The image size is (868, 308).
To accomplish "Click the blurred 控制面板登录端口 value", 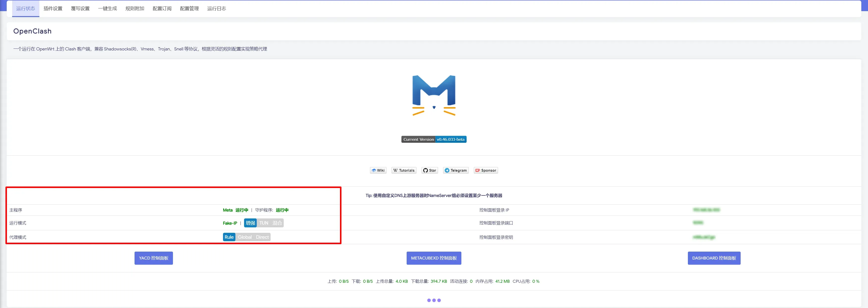I will click(x=698, y=223).
